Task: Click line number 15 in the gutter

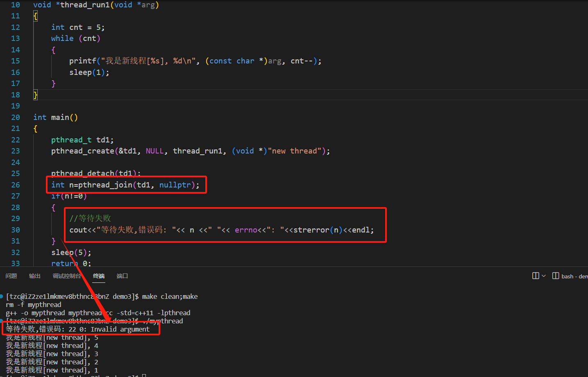Action: (16, 61)
